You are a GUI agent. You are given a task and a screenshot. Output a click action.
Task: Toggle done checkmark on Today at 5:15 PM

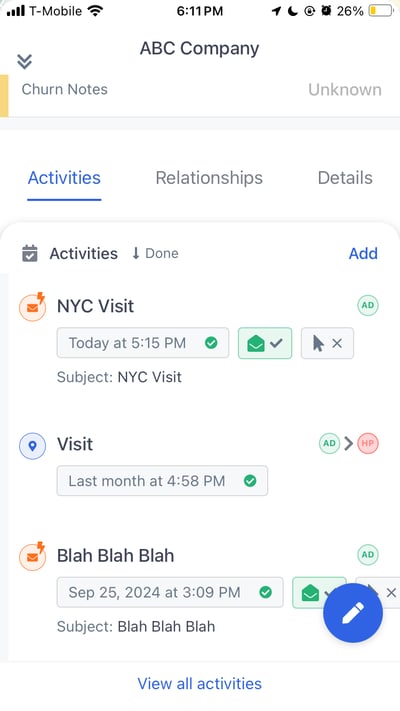[x=211, y=343]
